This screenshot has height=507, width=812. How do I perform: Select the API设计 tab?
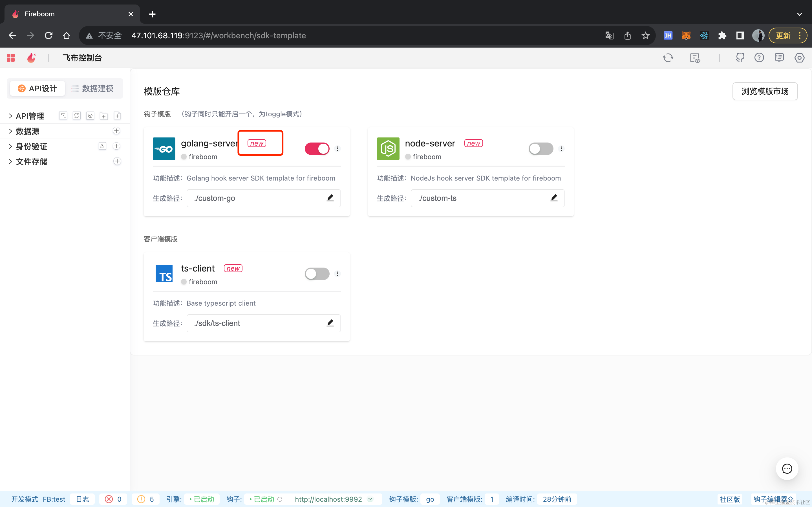pos(37,88)
